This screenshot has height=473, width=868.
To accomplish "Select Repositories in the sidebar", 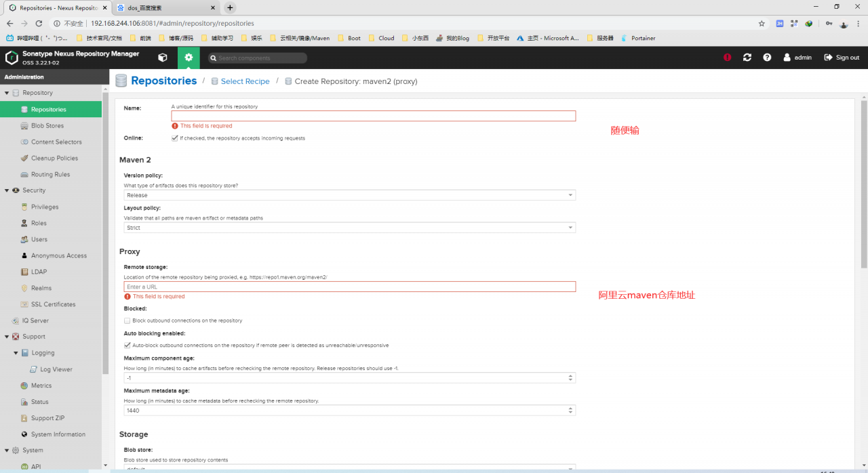I will tap(51, 109).
